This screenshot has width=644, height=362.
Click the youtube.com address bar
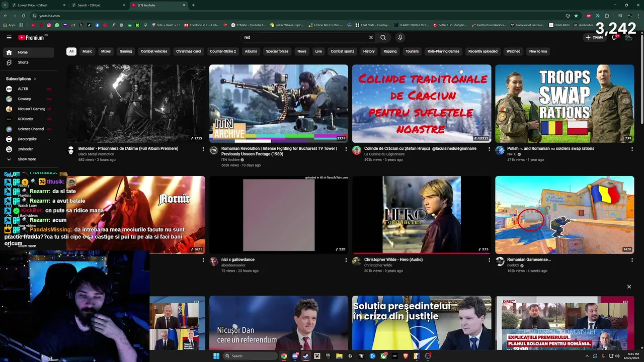pyautogui.click(x=297, y=16)
